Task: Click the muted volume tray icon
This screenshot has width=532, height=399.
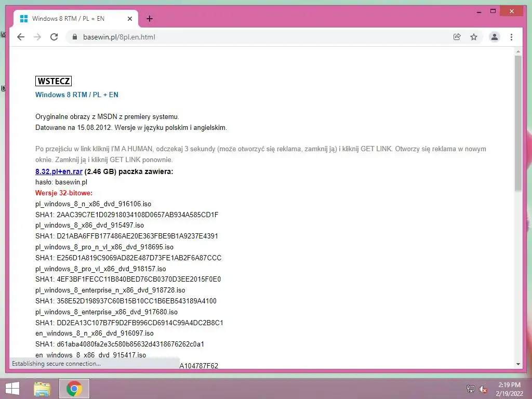Action: [x=483, y=389]
